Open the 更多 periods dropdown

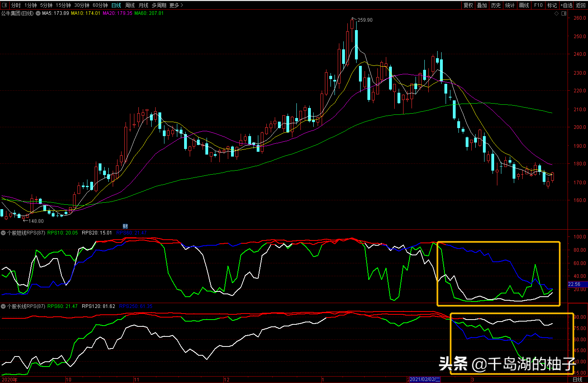176,5
